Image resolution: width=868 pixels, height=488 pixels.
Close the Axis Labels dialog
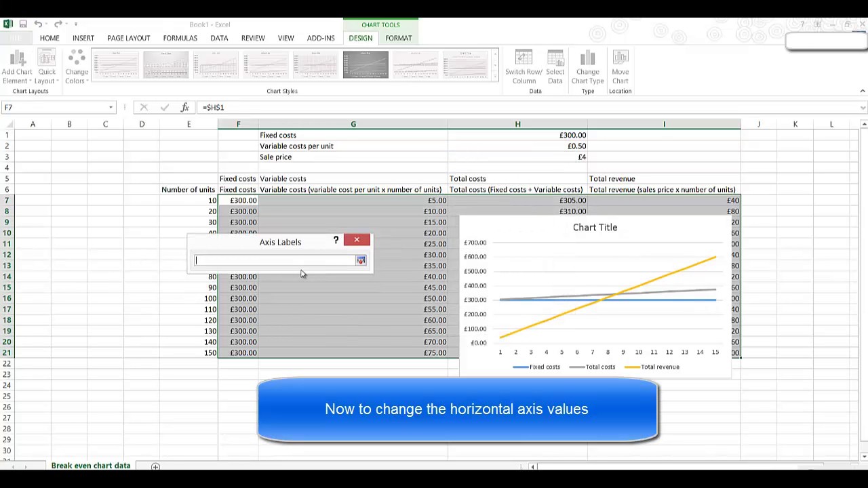point(357,240)
